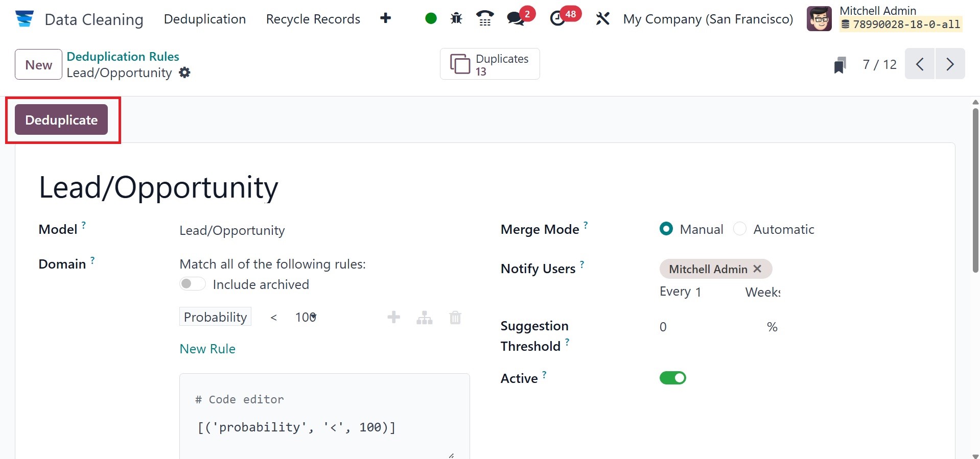Select the Manual merge mode

pos(666,229)
